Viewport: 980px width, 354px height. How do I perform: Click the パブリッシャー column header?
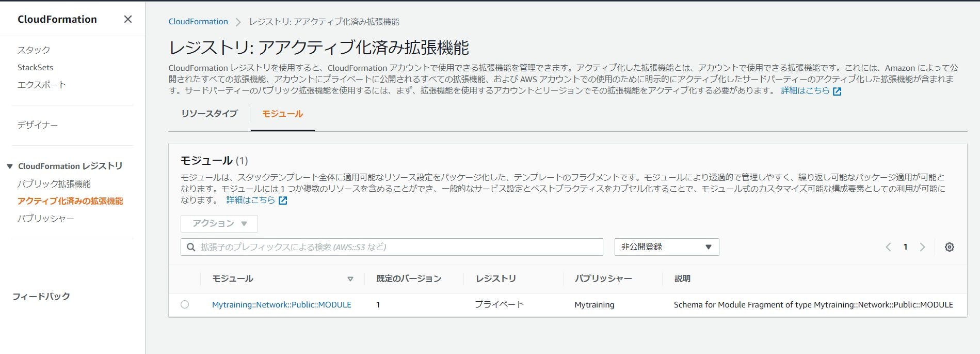point(603,279)
